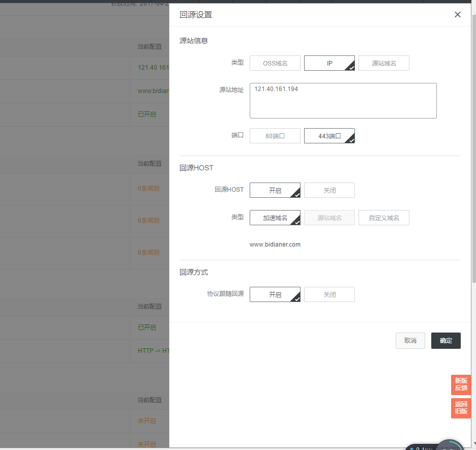This screenshot has width=476, height=450.
Task: Select the 443端口 port option
Action: coord(329,136)
